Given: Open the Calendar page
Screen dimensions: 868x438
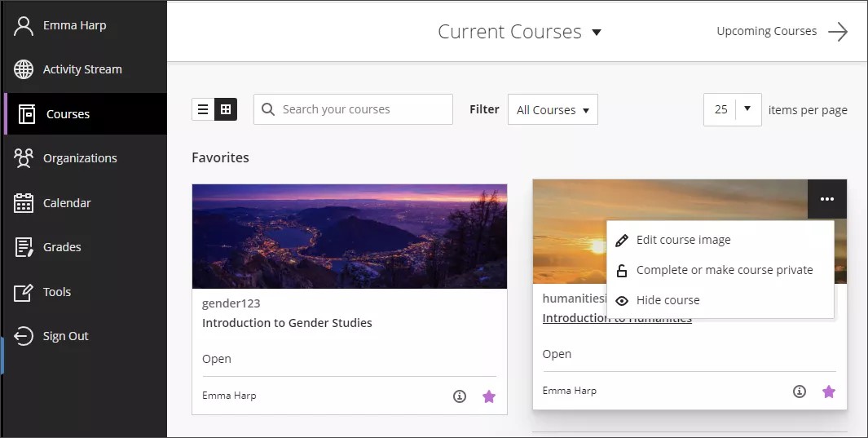Looking at the screenshot, I should [66, 203].
